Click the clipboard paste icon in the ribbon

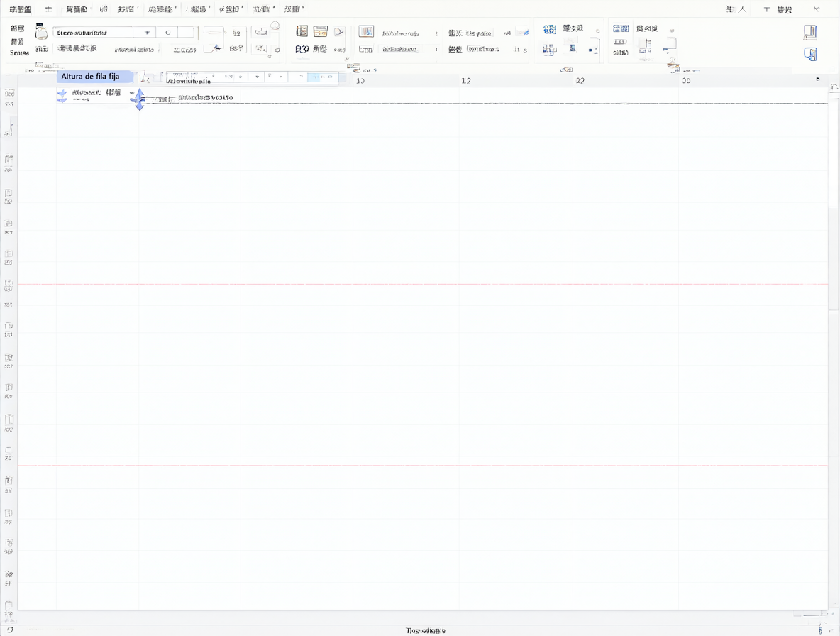41,32
